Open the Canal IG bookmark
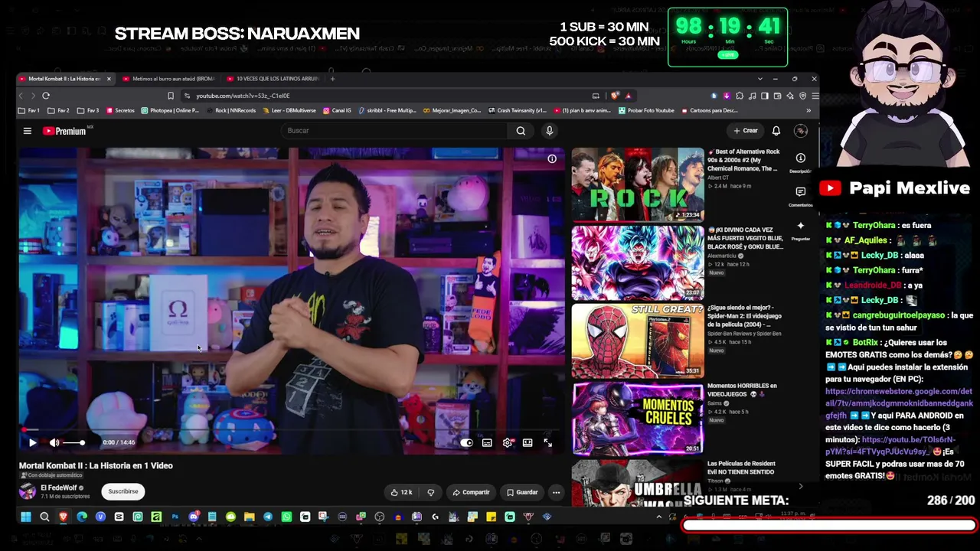980x551 pixels. [x=337, y=110]
